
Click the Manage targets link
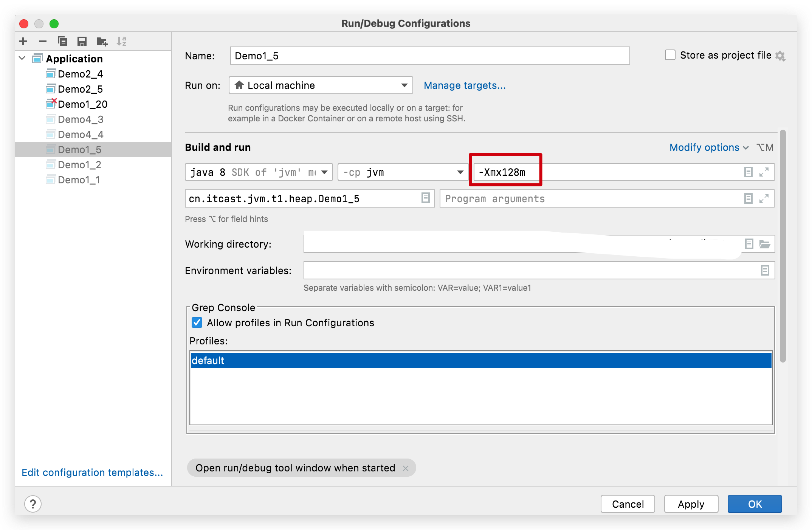pos(465,85)
